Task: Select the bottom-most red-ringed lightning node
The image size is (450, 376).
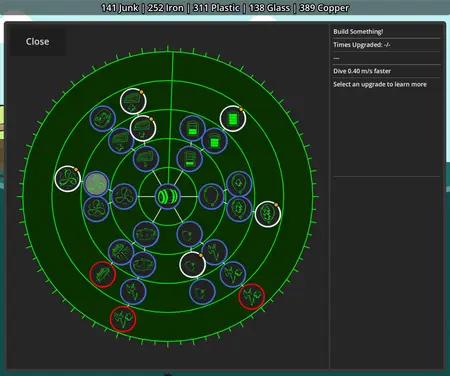Action: click(123, 319)
